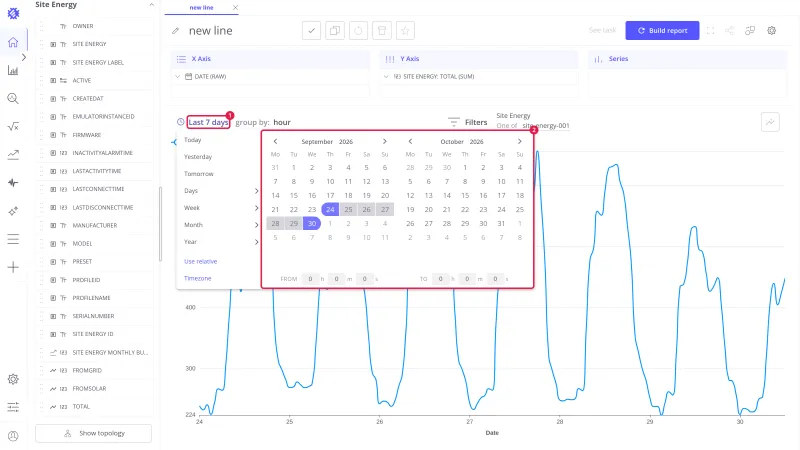Select the MANUFACTURER field
Screen dimensions: 800x450
[x=94, y=226]
